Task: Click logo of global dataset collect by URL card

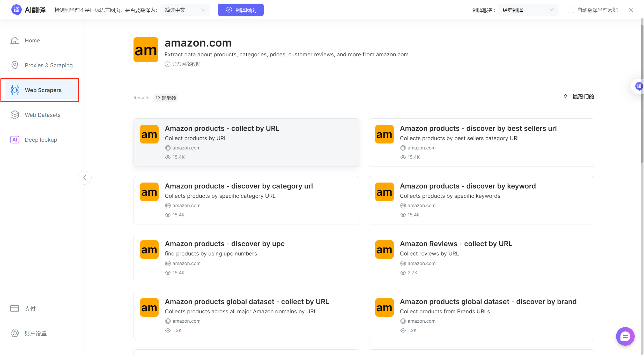Action: [x=149, y=307]
